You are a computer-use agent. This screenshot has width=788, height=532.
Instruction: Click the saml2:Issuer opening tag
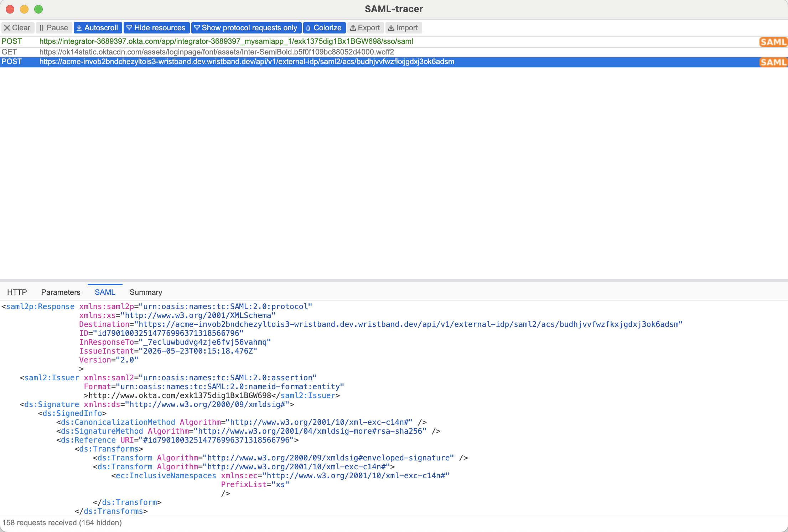[50, 378]
